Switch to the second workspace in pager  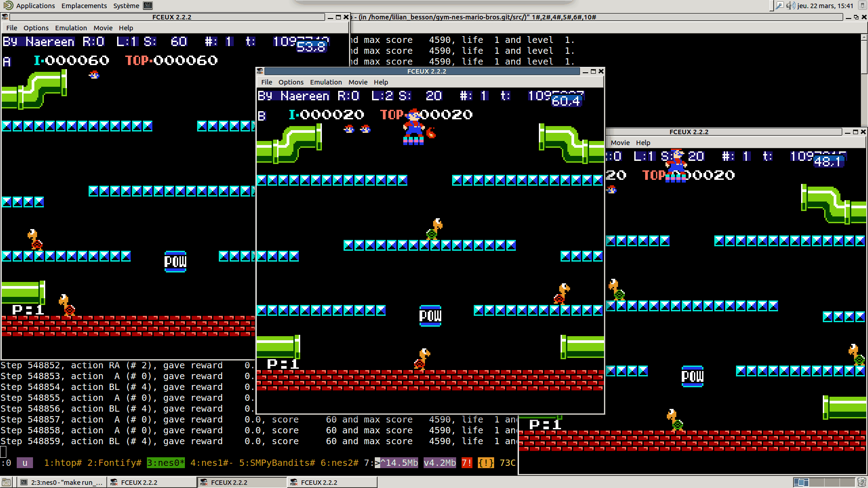pos(816,482)
